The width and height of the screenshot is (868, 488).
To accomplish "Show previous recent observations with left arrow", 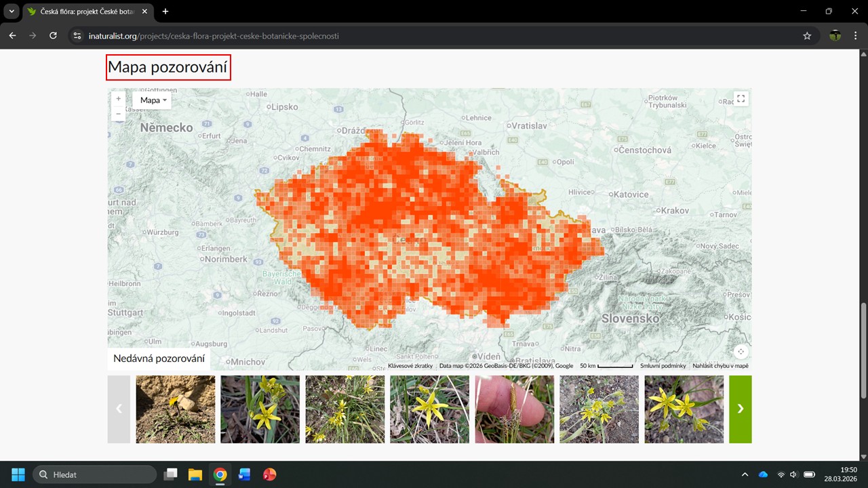I will point(119,409).
